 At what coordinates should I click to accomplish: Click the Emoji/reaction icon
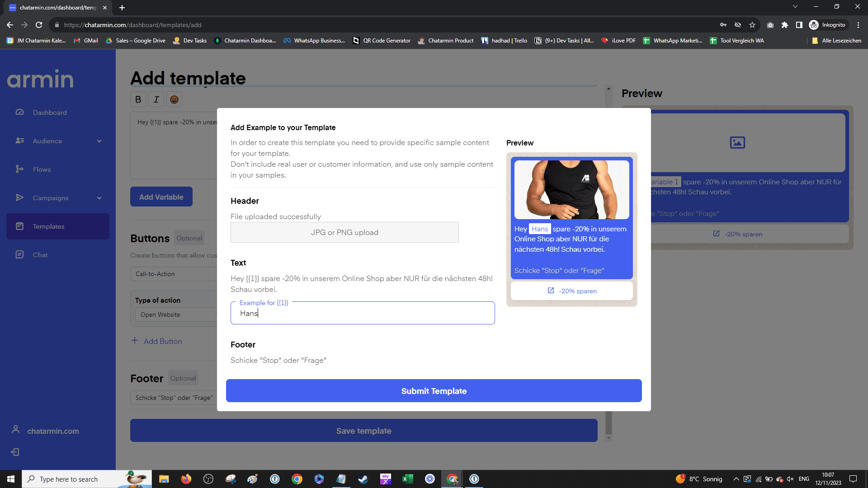[x=174, y=99]
